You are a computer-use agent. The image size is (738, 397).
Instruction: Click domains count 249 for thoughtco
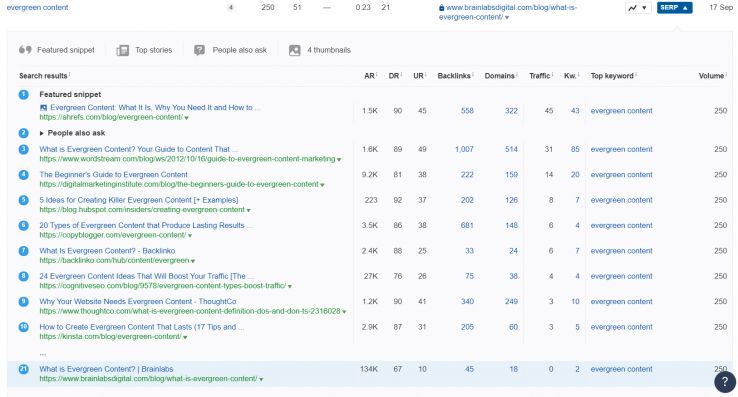pyautogui.click(x=511, y=302)
